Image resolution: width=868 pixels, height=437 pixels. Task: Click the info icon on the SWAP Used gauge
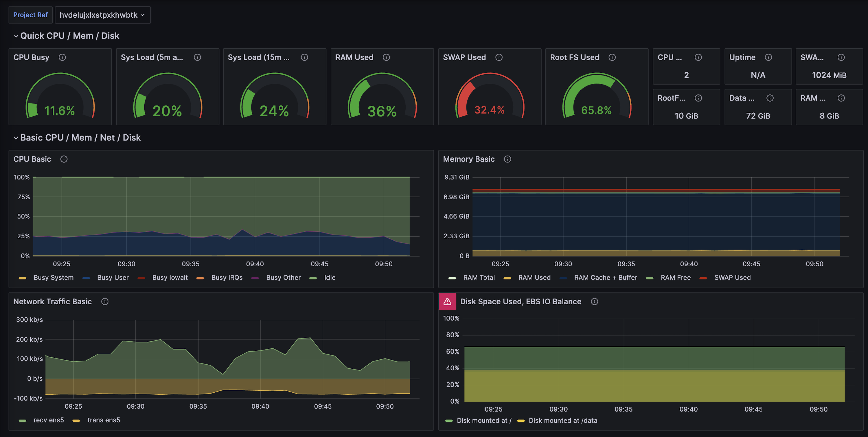499,57
